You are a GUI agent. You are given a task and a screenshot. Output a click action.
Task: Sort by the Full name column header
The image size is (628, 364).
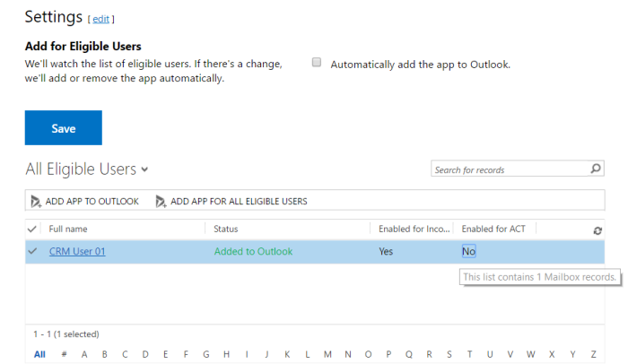pyautogui.click(x=68, y=230)
